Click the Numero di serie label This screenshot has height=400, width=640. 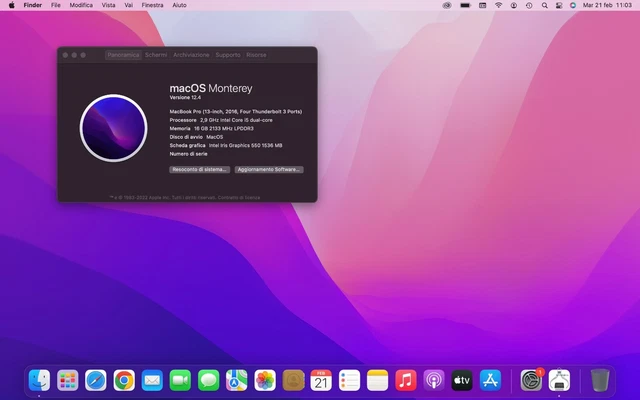pos(188,154)
